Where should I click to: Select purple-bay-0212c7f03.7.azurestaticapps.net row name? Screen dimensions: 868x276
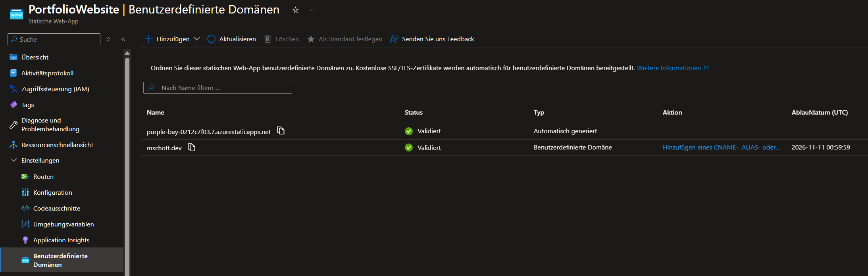209,132
